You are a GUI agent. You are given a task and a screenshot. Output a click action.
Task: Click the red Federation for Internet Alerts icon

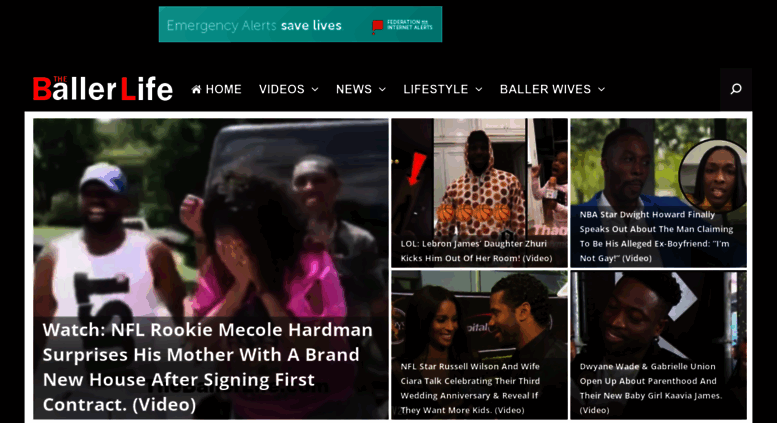click(378, 26)
